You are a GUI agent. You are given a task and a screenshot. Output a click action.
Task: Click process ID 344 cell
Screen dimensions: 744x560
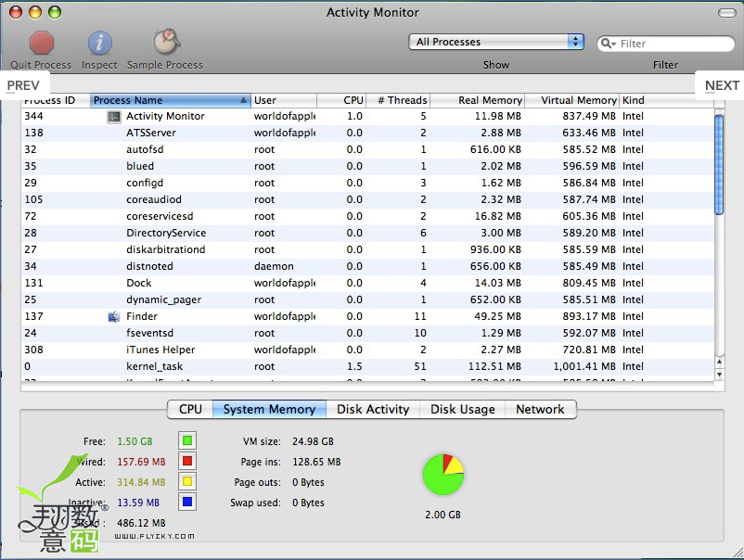[x=33, y=116]
